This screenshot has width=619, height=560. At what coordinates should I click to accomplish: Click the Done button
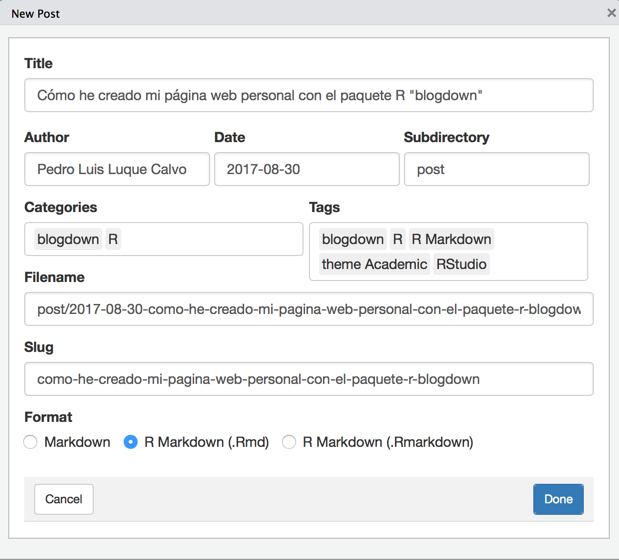(558, 499)
